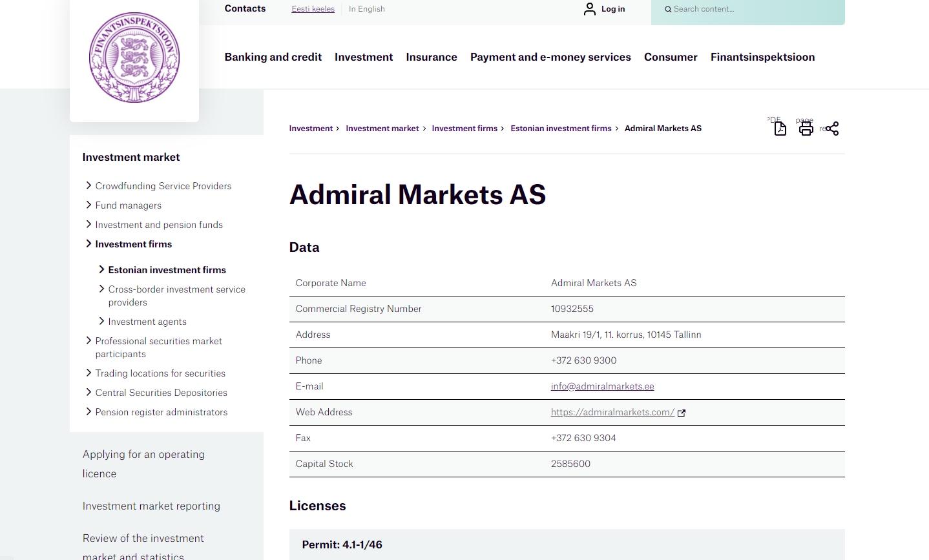Click external link icon beside web address
This screenshot has height=560, width=929.
pyautogui.click(x=681, y=413)
